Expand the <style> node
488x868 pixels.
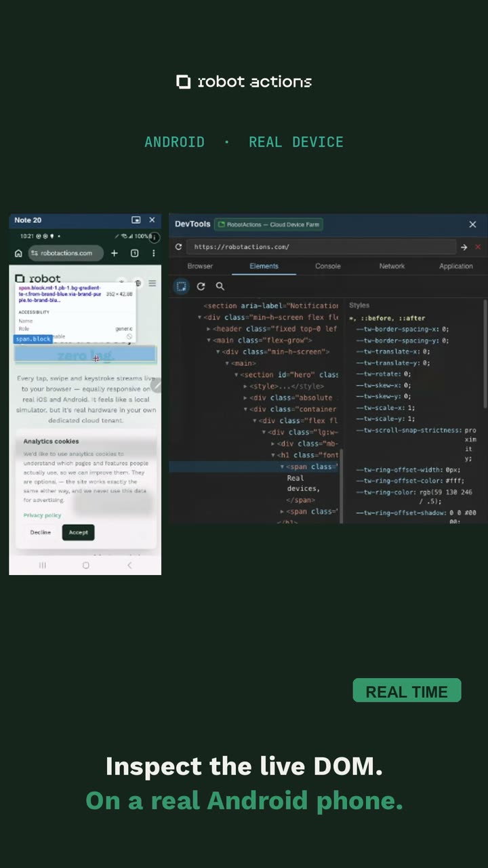tap(245, 387)
